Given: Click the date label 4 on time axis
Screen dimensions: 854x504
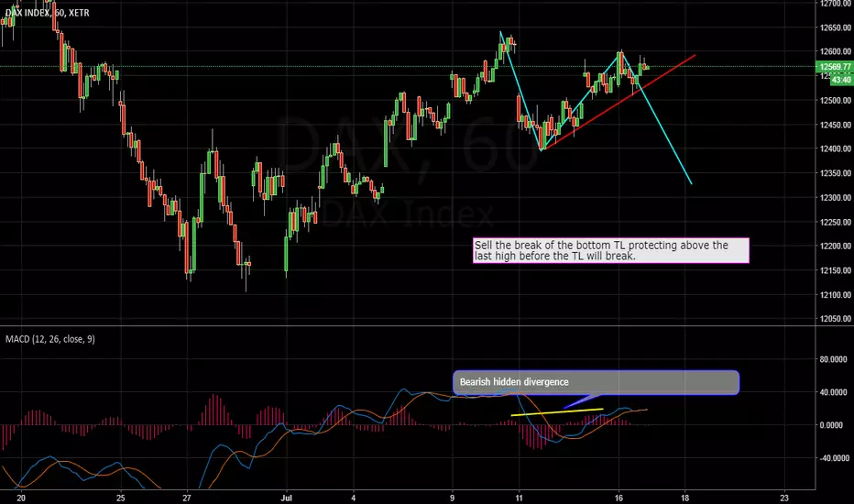Looking at the screenshot, I should click(x=353, y=498).
